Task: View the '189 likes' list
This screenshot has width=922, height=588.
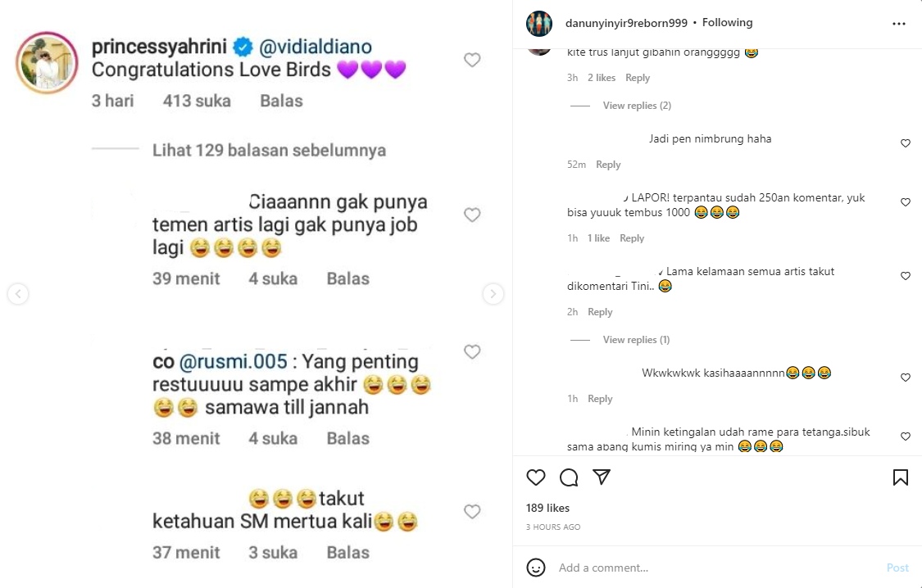Action: [x=547, y=507]
